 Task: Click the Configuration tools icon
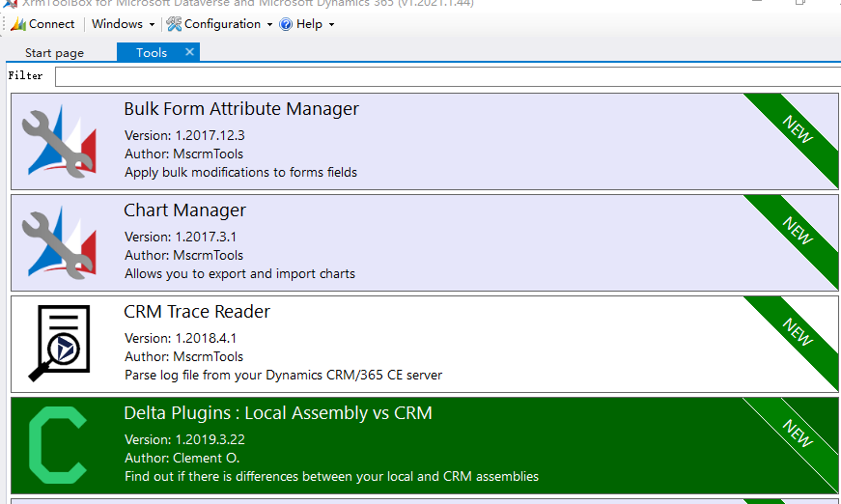click(174, 24)
